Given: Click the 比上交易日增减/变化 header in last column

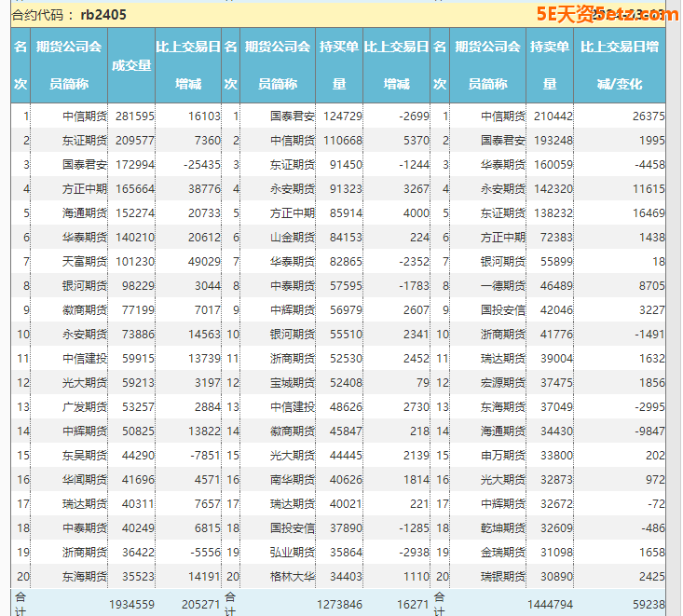Looking at the screenshot, I should [620, 65].
